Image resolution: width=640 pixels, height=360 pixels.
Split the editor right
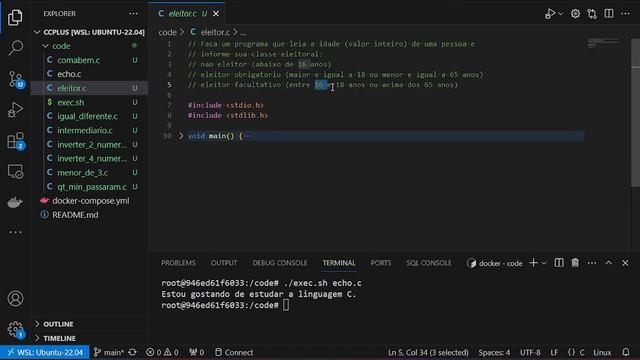609,13
